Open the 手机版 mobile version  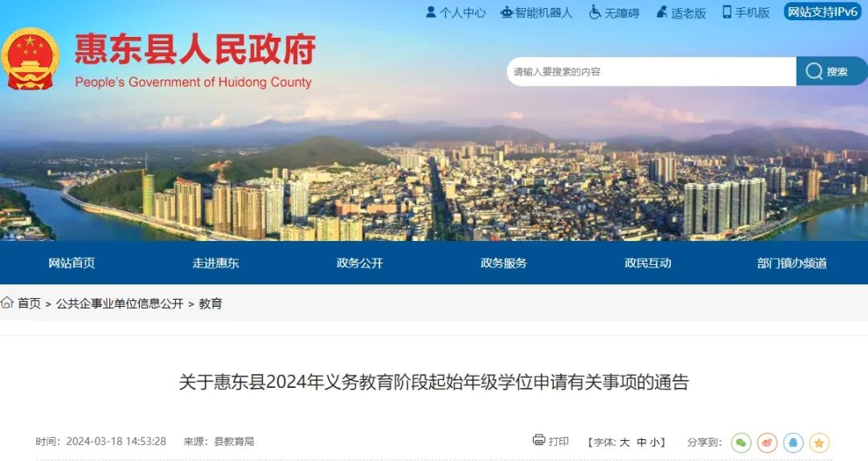(746, 12)
